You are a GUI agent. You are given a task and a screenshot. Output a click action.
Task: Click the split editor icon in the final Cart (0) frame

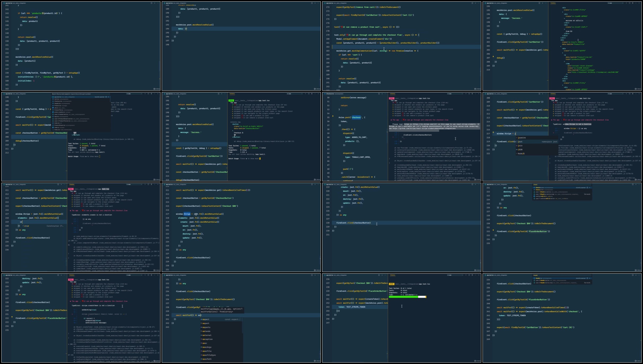[x=633, y=275]
